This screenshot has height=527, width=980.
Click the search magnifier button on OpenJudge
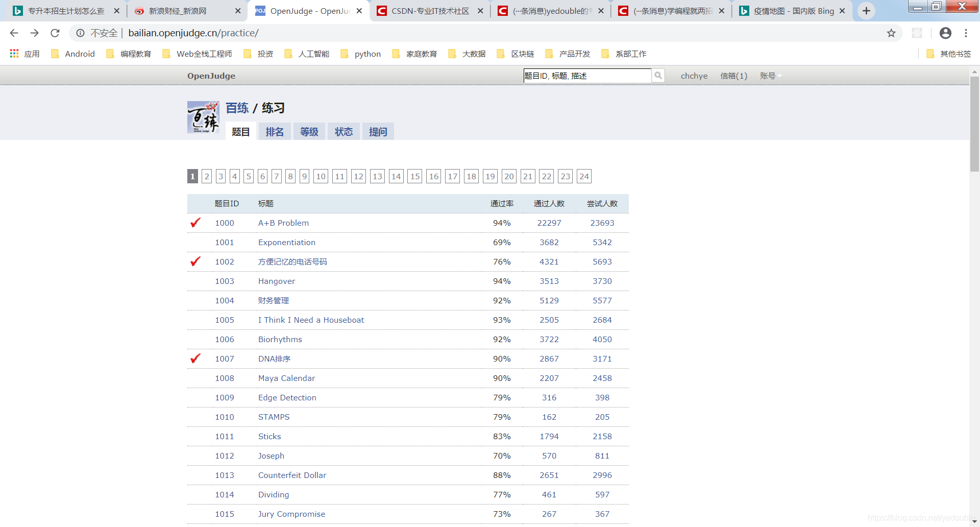(x=658, y=76)
